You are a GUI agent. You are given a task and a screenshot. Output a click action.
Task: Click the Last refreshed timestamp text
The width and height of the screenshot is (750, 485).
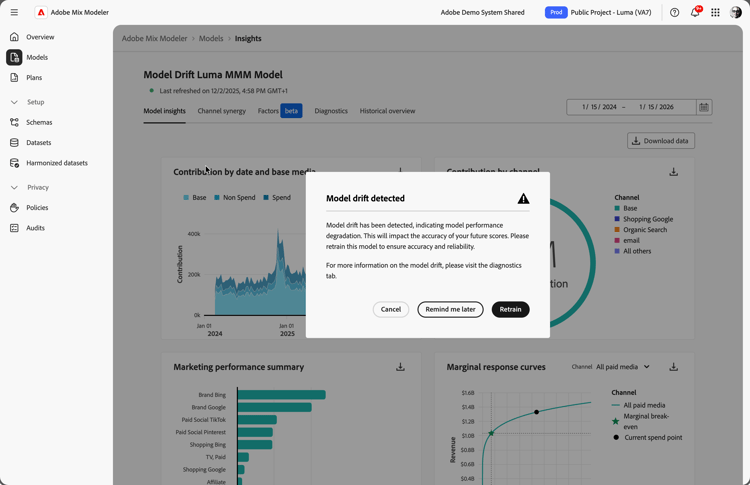pyautogui.click(x=223, y=91)
